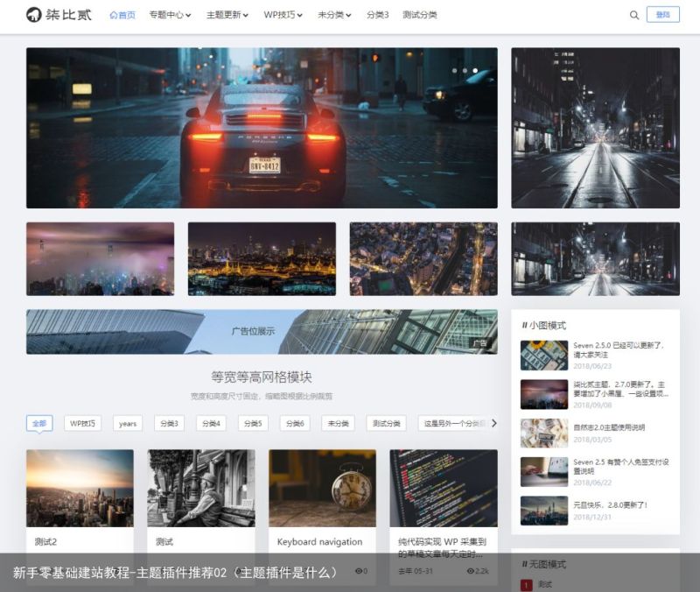Screen dimensions: 700x592
Task: Select the years filter tab
Action: click(128, 423)
